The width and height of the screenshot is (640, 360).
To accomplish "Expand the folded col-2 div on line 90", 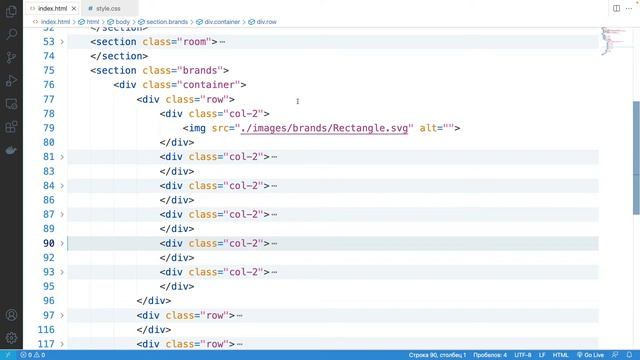I will pyautogui.click(x=62, y=243).
